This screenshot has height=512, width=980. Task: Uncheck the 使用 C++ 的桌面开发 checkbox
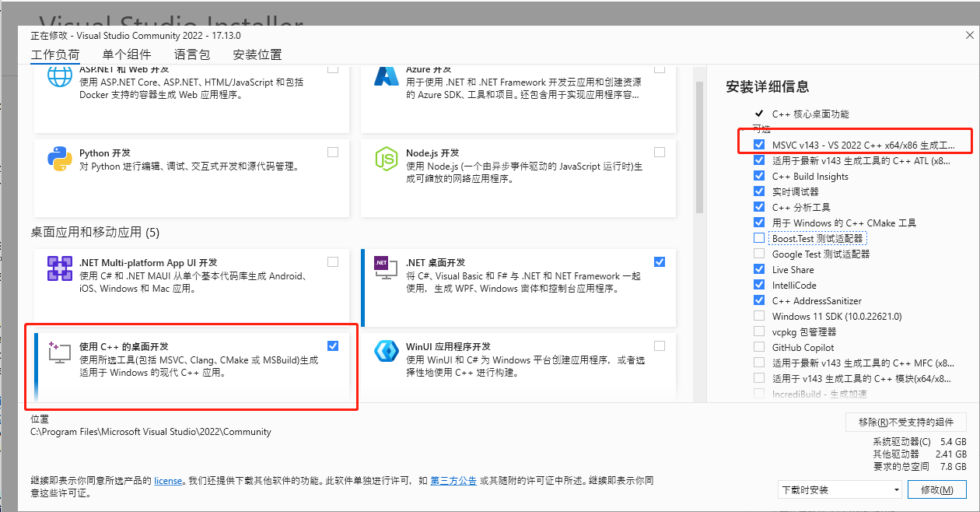coord(333,346)
